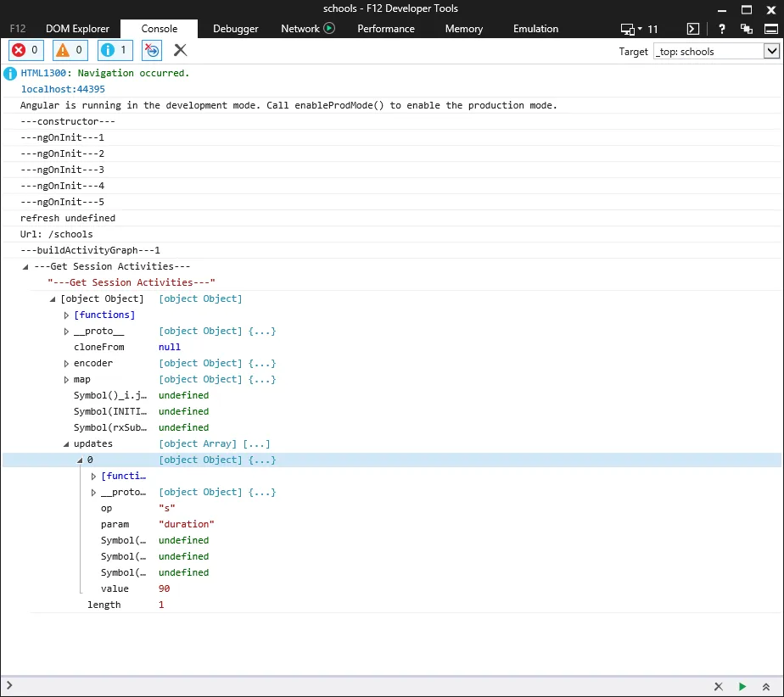Screen dimensions: 784x697
Task: Expand the map object node
Action: click(x=67, y=379)
